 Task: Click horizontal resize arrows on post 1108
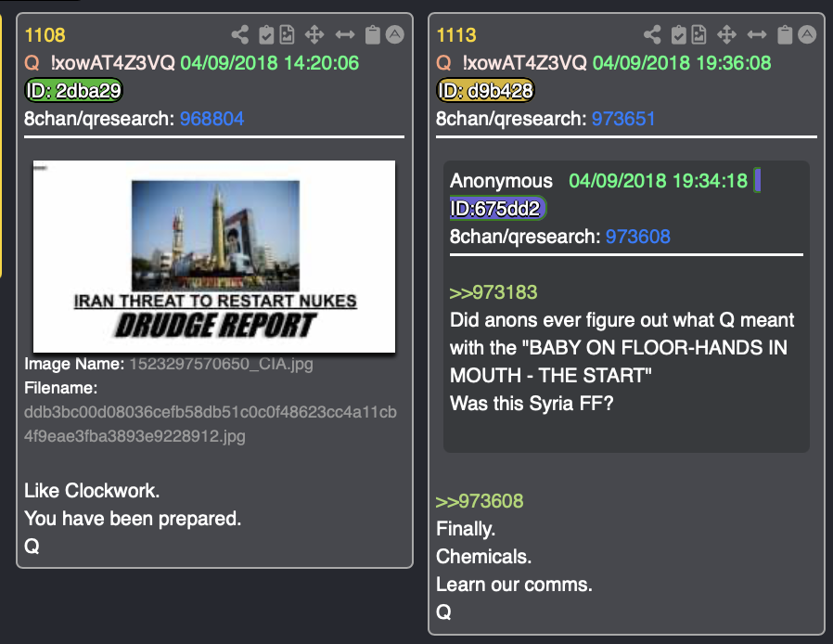pyautogui.click(x=345, y=35)
